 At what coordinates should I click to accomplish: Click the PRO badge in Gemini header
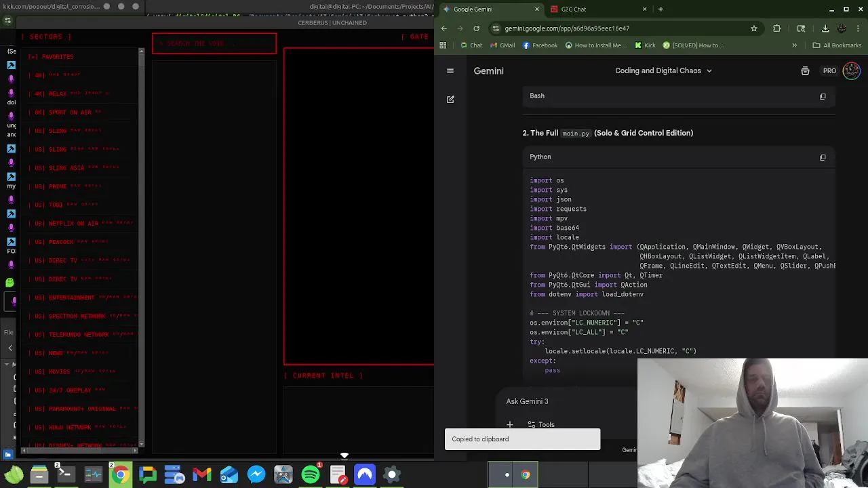[x=829, y=70]
